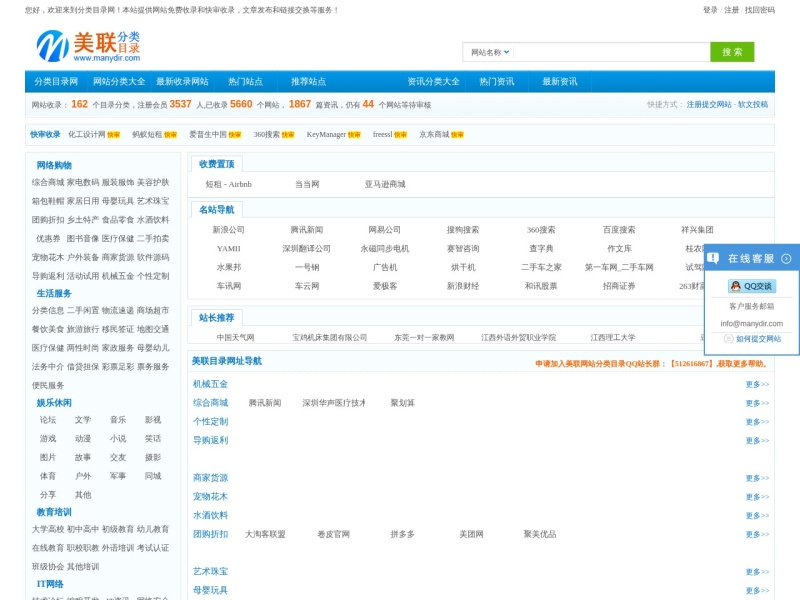
Task: Click the 注册 link at top
Action: coord(732,10)
